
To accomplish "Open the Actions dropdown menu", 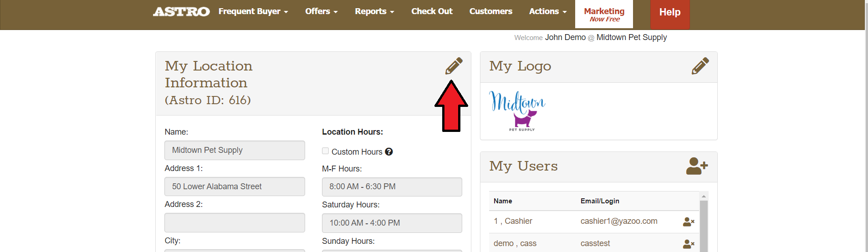I will pos(547,12).
